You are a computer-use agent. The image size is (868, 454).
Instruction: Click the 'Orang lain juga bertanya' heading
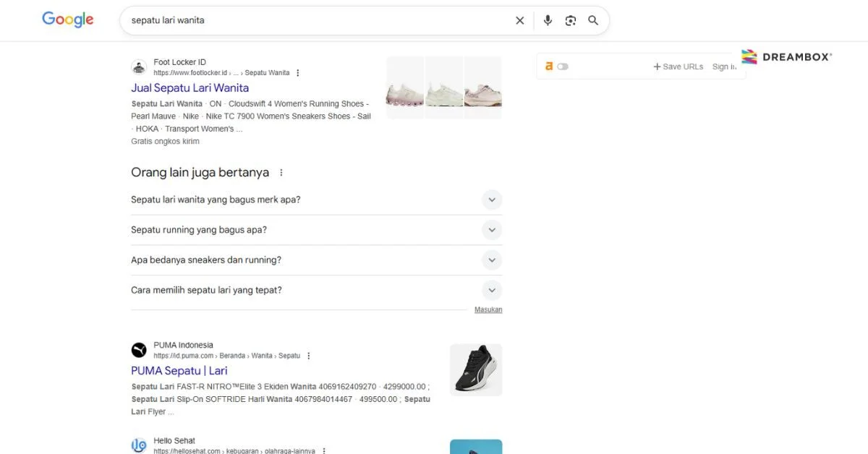pyautogui.click(x=200, y=173)
